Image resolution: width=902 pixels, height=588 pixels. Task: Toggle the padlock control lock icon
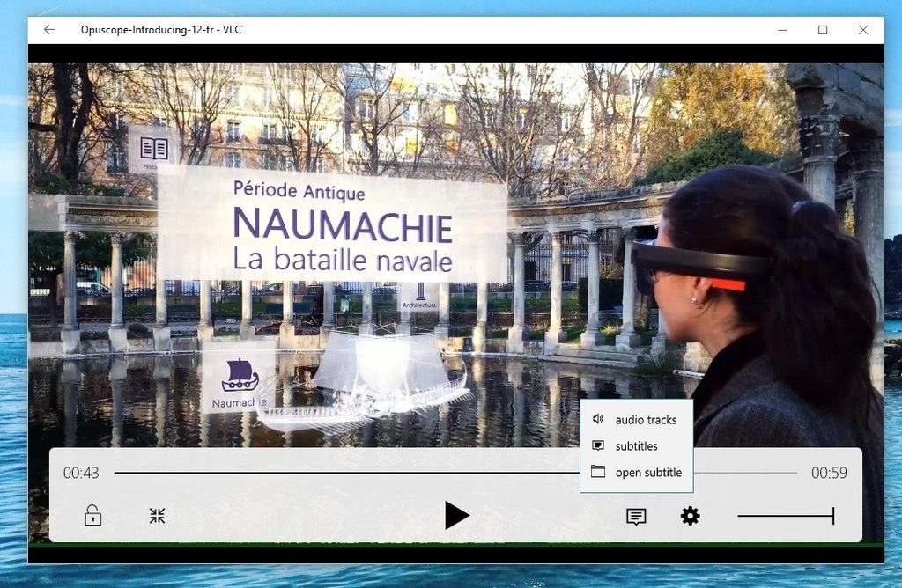point(92,516)
